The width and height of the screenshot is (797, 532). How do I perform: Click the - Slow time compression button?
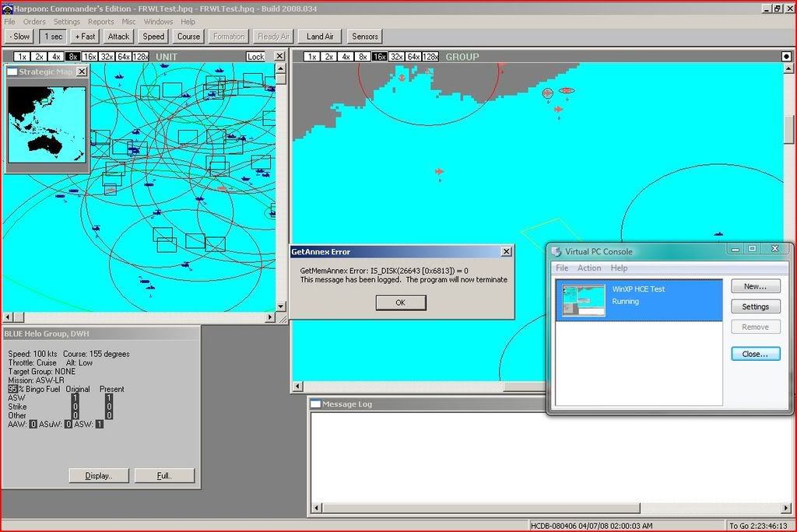coord(19,37)
